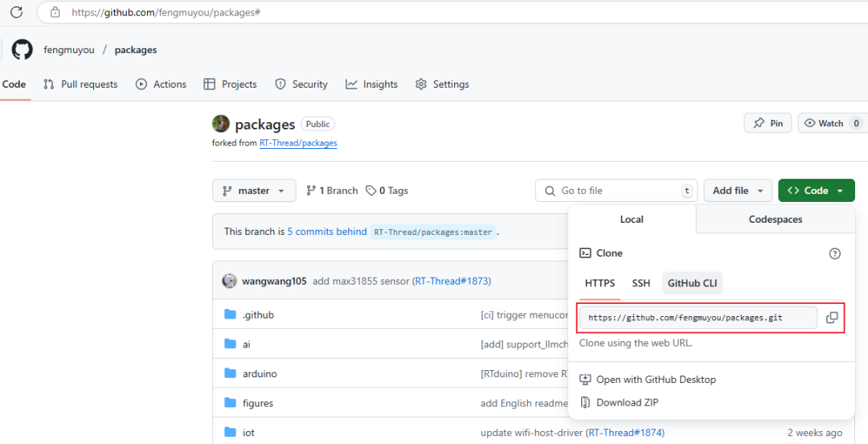Screen dimensions: 868x444
Task: Click the packages repository title
Action: (265, 124)
